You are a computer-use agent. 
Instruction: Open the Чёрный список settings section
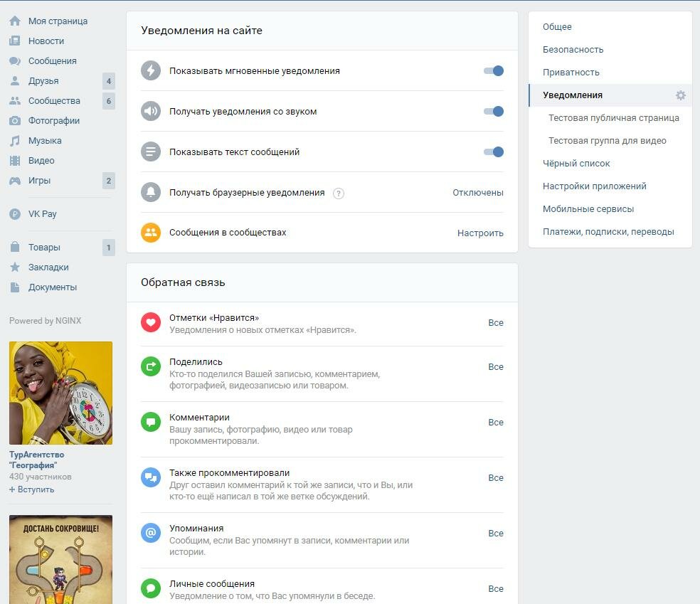pyautogui.click(x=576, y=164)
